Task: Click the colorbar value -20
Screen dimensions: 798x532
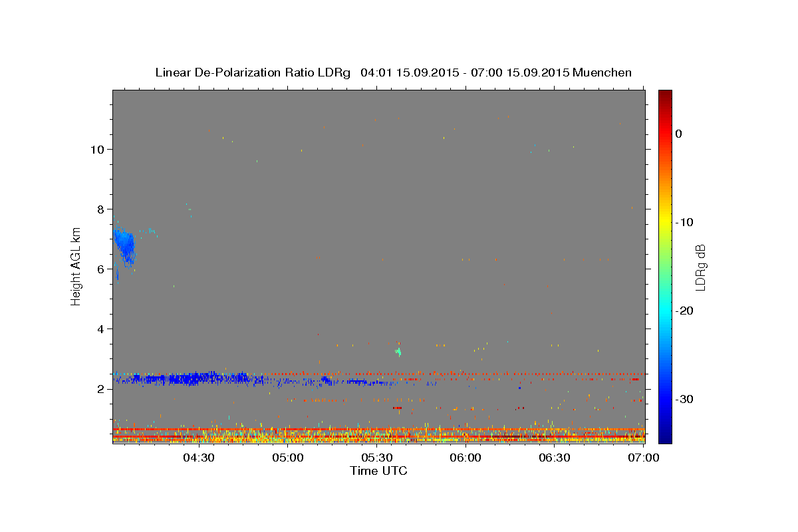Action: [684, 311]
